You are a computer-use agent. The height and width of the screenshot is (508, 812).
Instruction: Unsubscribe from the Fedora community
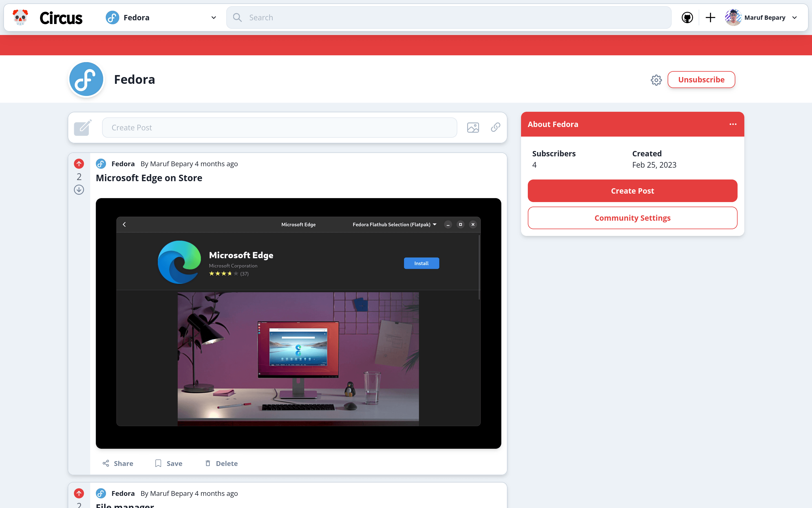tap(701, 80)
